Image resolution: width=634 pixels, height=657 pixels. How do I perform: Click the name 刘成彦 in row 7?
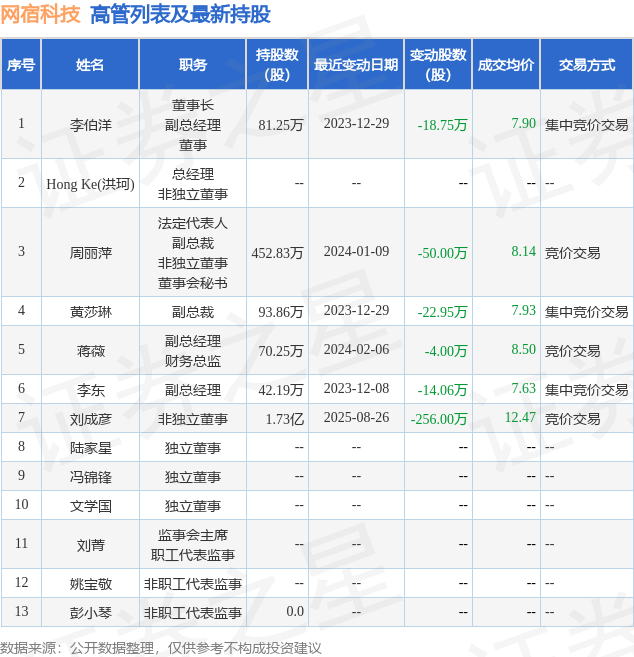click(x=91, y=419)
